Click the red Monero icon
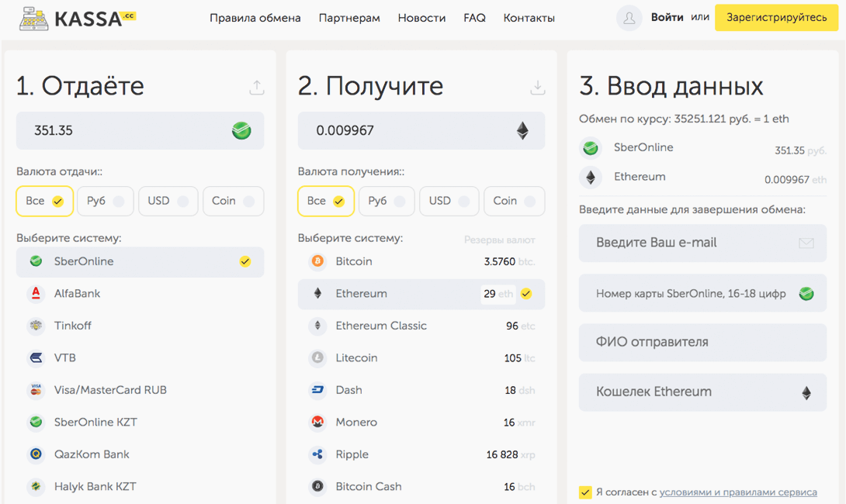Viewport: 846px width, 504px height. [x=317, y=422]
